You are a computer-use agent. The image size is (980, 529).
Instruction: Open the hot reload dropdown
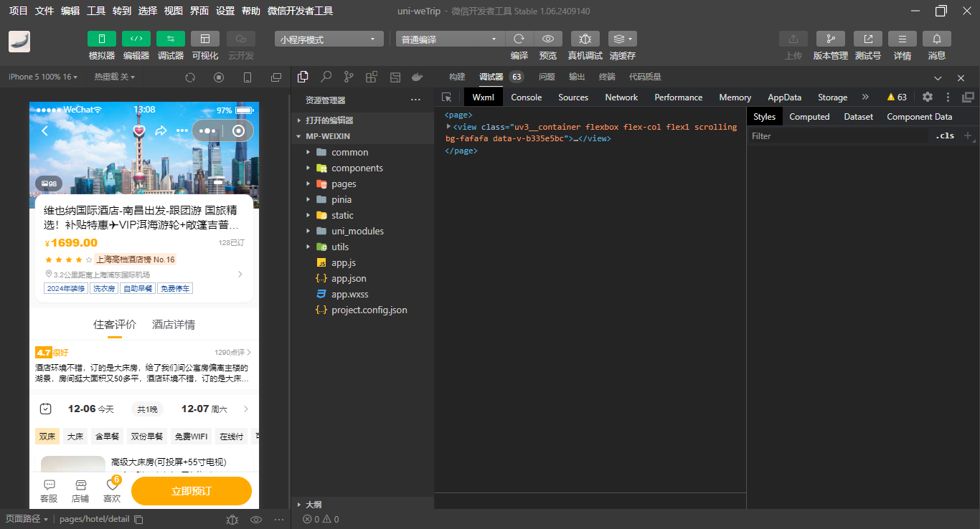tap(114, 77)
